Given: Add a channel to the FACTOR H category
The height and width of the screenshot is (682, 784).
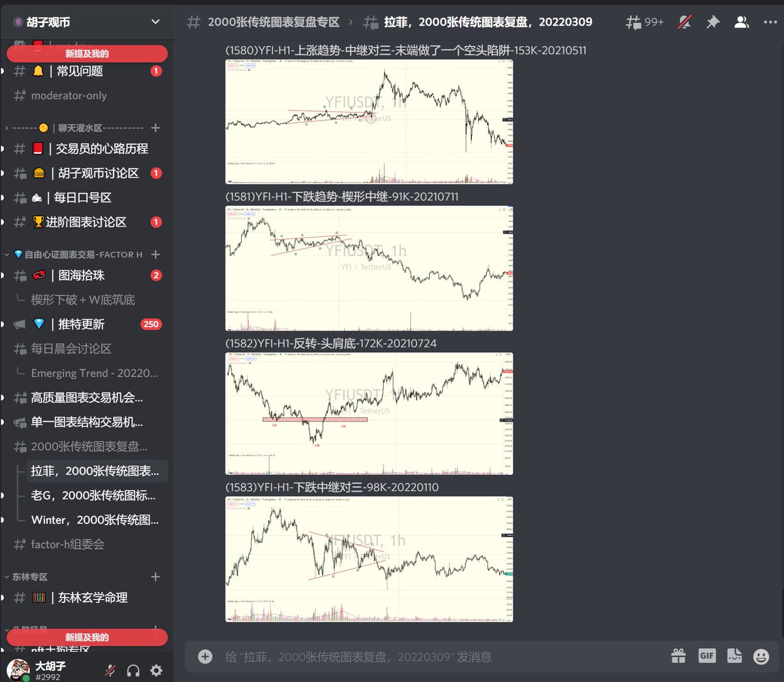Looking at the screenshot, I should point(155,255).
